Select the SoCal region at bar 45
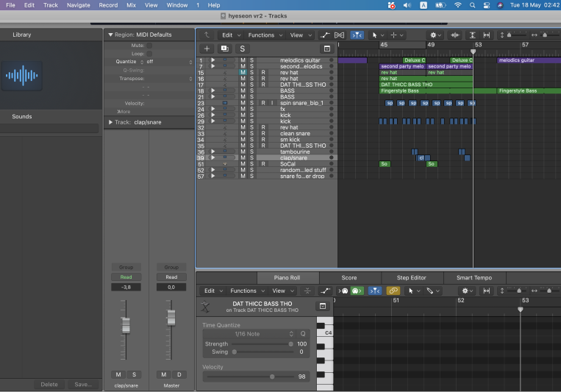Image resolution: width=561 pixels, height=392 pixels. [x=385, y=164]
